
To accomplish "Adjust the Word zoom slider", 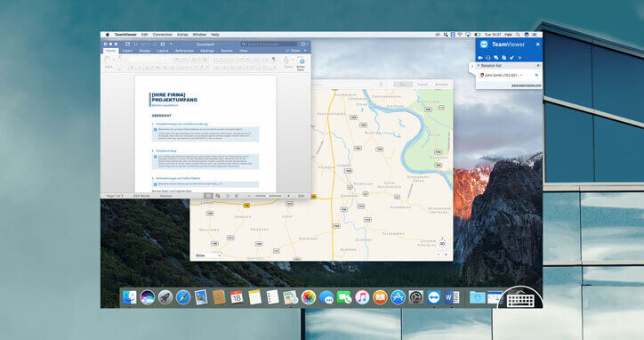I will tap(269, 196).
